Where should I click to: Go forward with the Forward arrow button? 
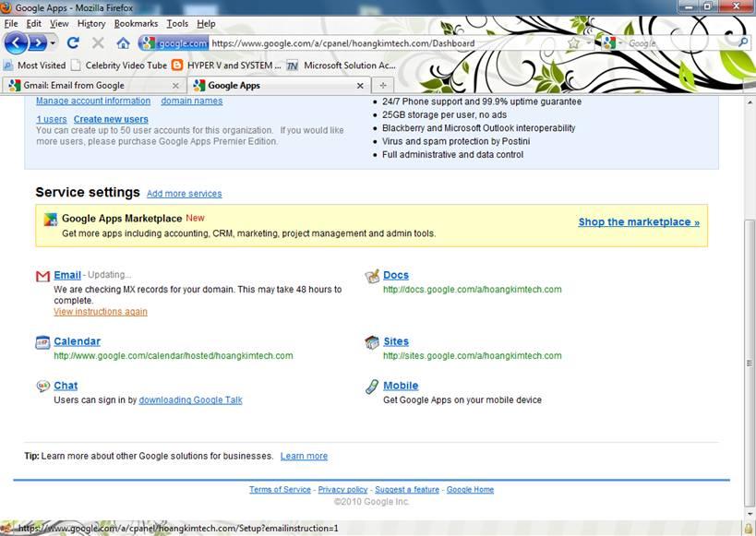click(x=38, y=43)
